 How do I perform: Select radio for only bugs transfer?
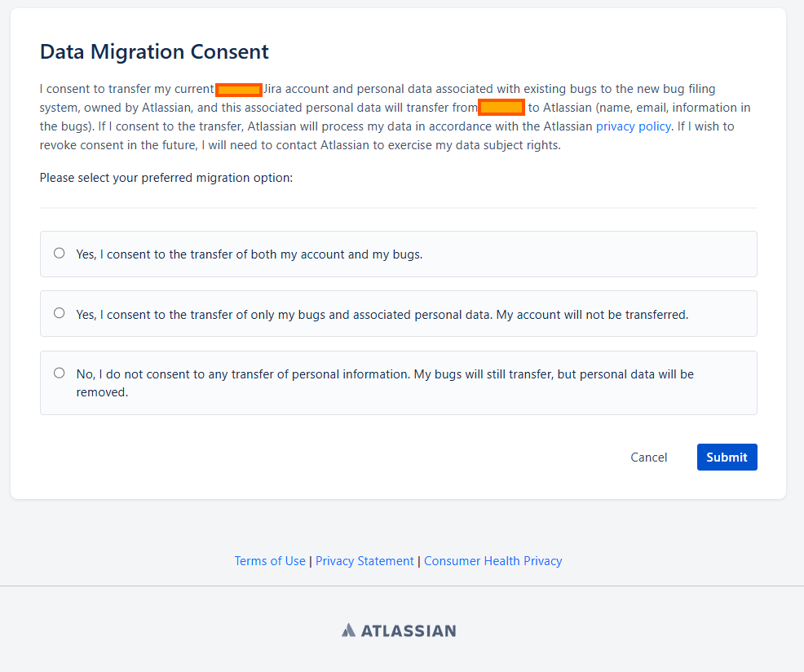point(59,312)
